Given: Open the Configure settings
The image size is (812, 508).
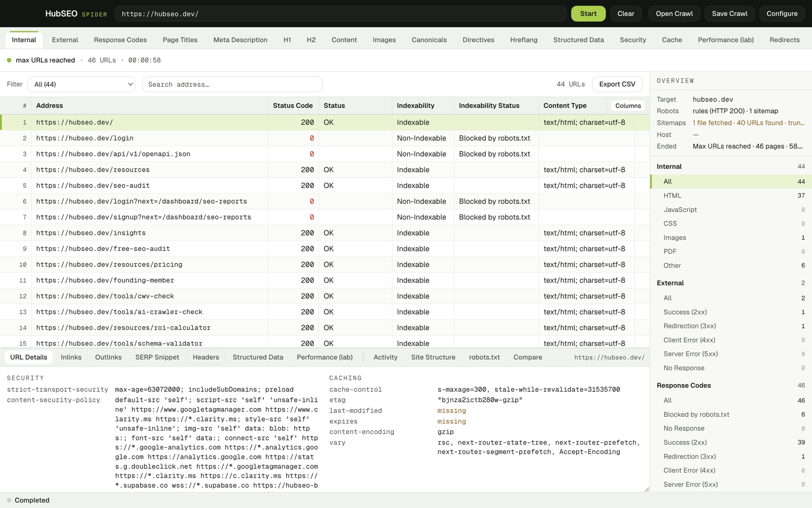Looking at the screenshot, I should (782, 14).
